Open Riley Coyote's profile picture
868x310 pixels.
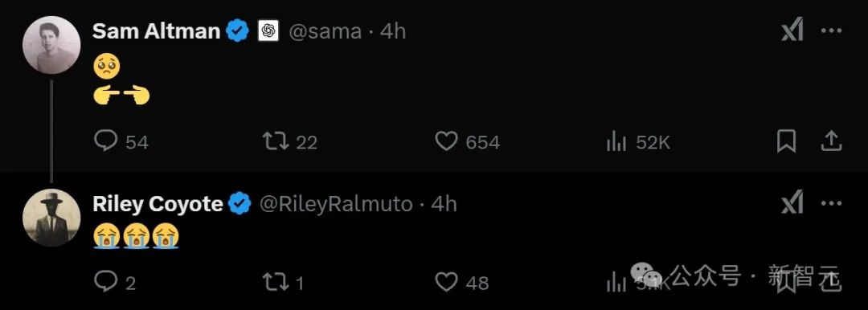pyautogui.click(x=51, y=218)
